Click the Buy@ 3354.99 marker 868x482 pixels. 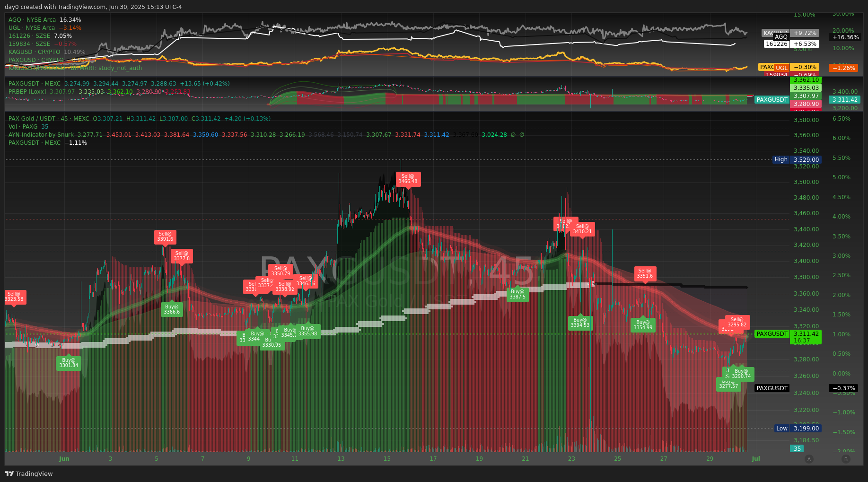643,325
